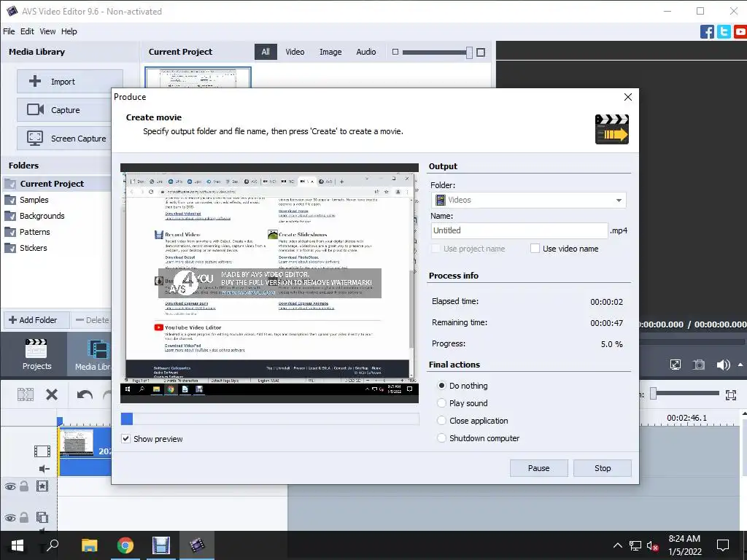Toggle overlay track eye visibility
Image resolution: width=747 pixels, height=560 pixels.
(10, 518)
